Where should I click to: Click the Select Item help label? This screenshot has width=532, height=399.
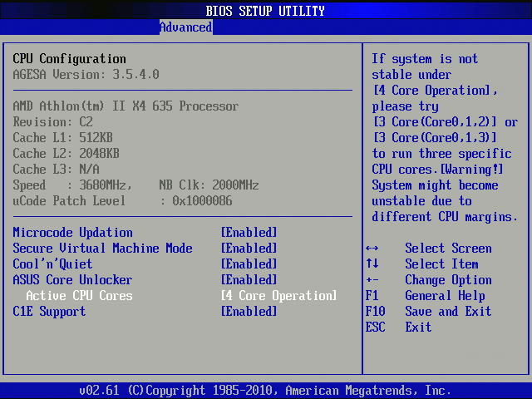[x=441, y=264]
